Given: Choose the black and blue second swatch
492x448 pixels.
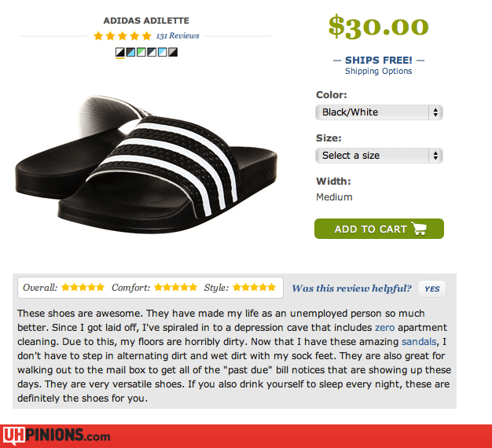Looking at the screenshot, I should (x=130, y=53).
